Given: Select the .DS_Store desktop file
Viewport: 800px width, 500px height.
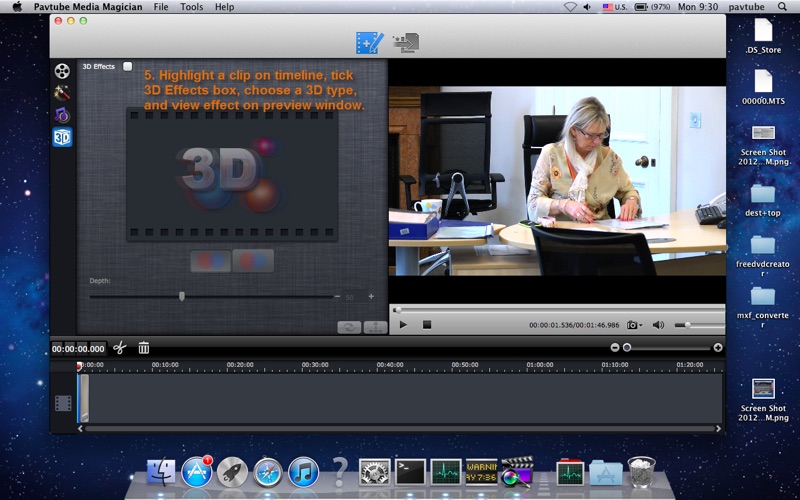Looking at the screenshot, I should (763, 36).
